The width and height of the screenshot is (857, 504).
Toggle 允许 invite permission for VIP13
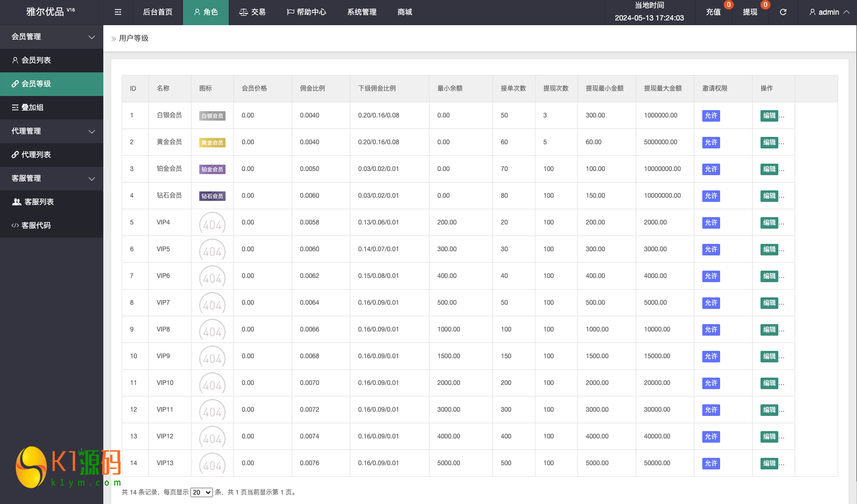click(x=711, y=464)
